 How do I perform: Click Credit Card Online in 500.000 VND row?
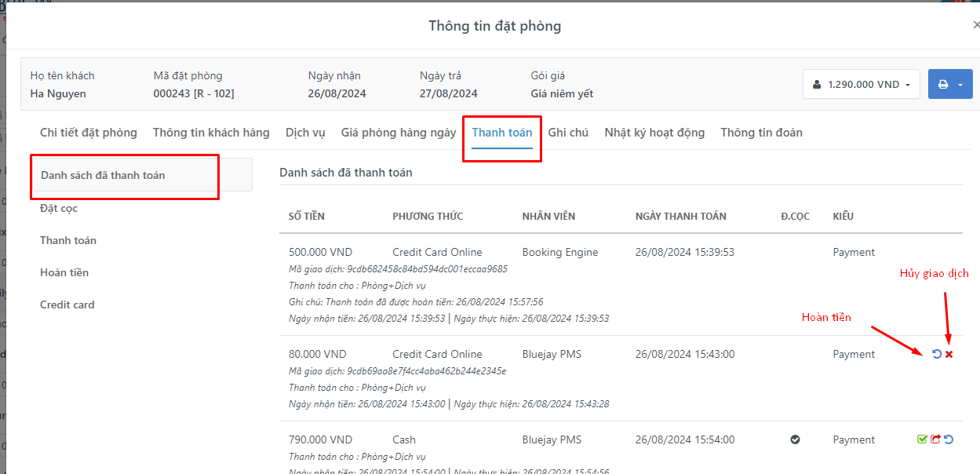[x=437, y=252]
